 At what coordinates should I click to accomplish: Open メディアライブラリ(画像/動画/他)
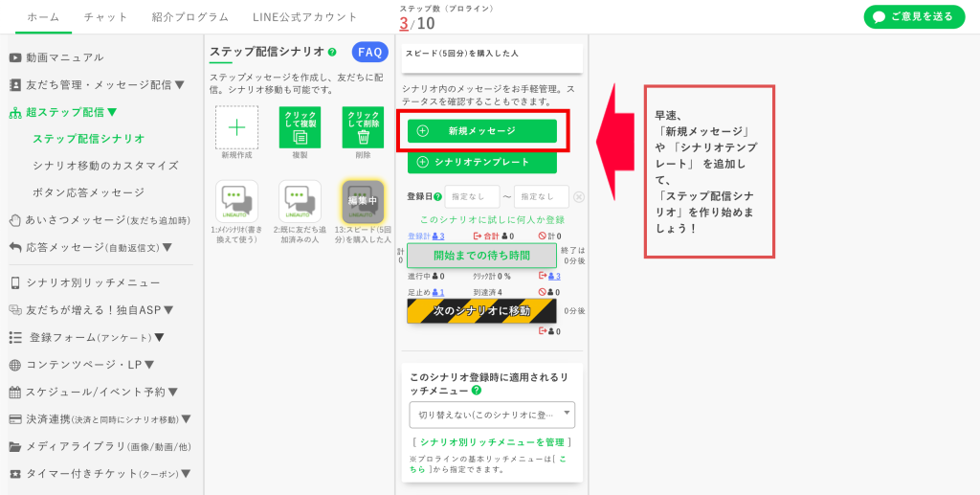100,447
